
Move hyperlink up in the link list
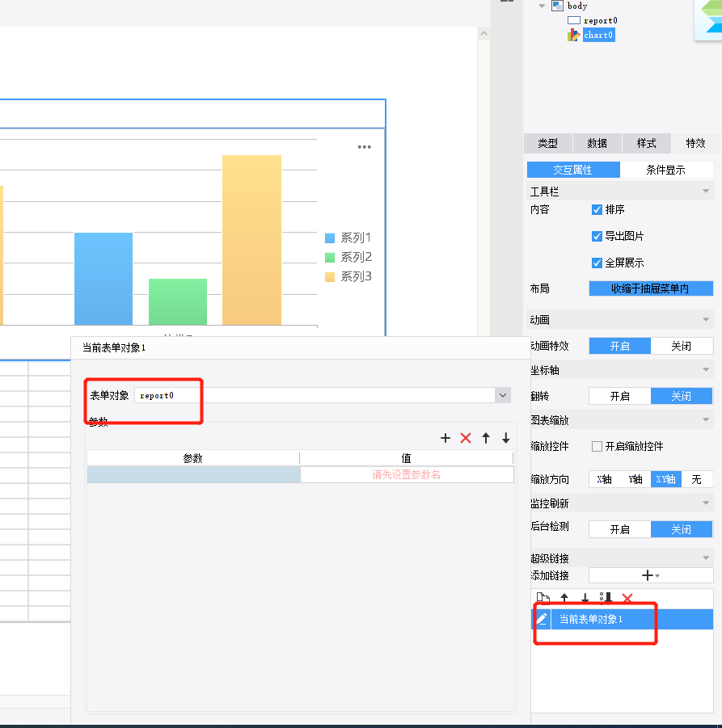564,598
